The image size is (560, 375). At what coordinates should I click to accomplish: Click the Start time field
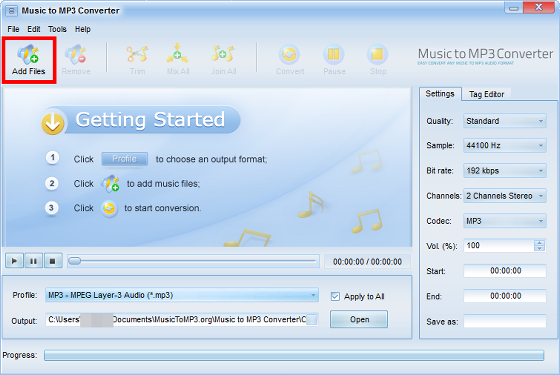click(x=505, y=271)
